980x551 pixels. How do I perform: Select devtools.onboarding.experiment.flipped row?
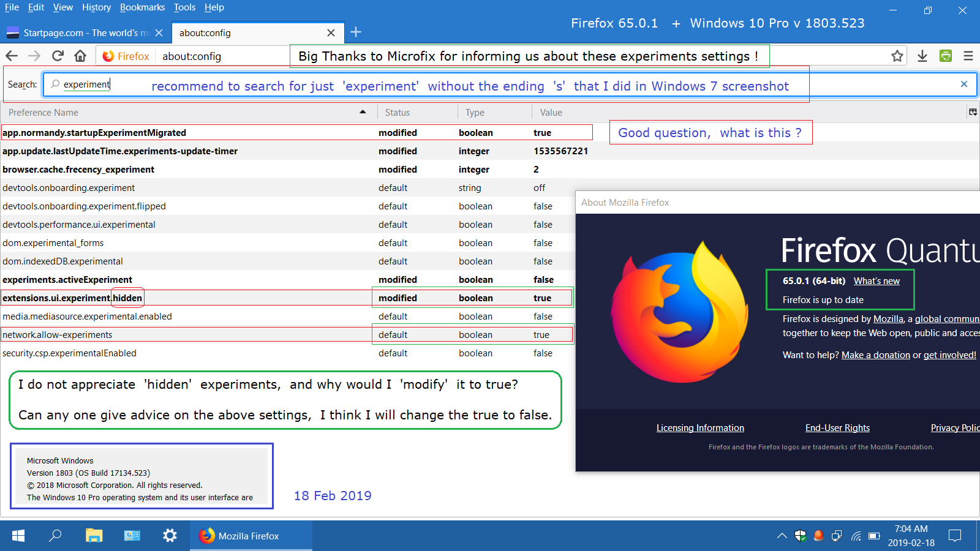pyautogui.click(x=287, y=206)
